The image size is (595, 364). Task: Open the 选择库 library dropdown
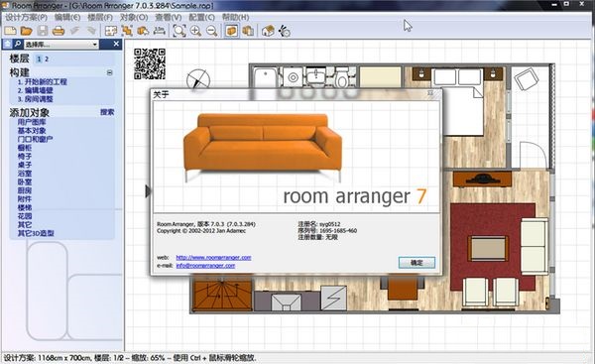(61, 45)
